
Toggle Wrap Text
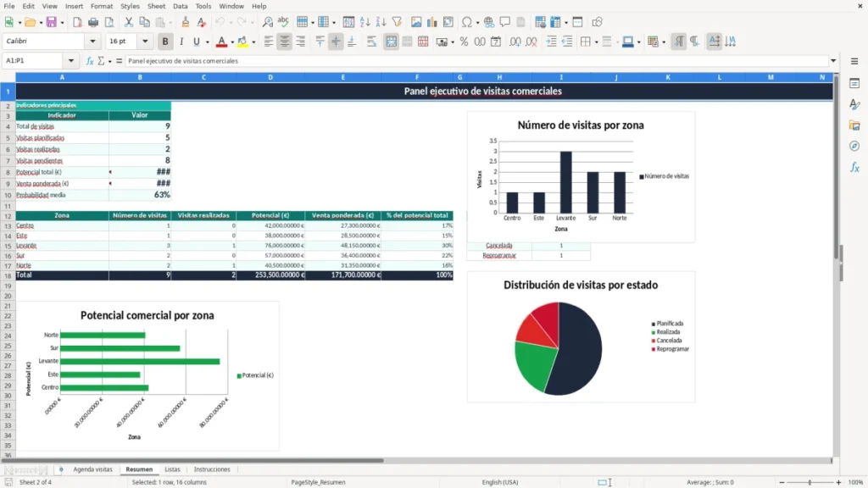point(371,42)
